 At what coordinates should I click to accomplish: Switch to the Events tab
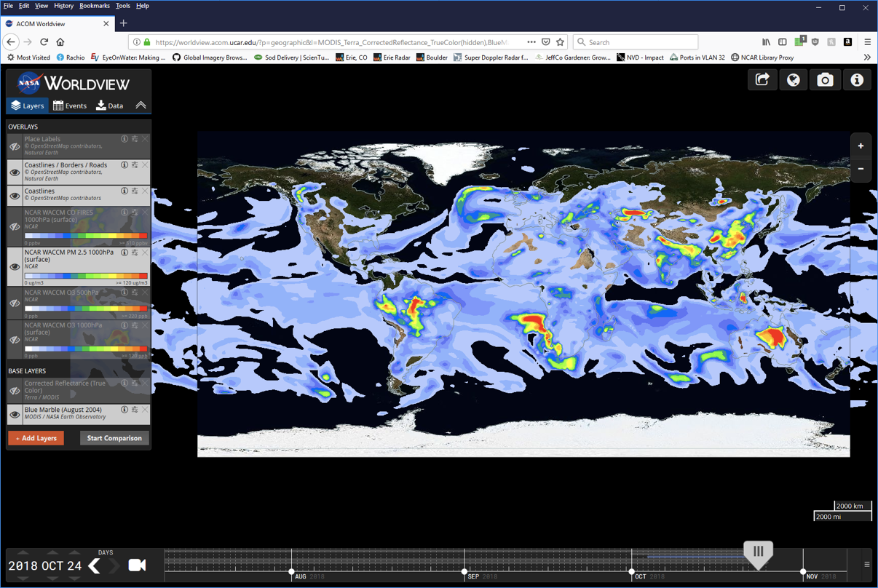click(x=70, y=106)
